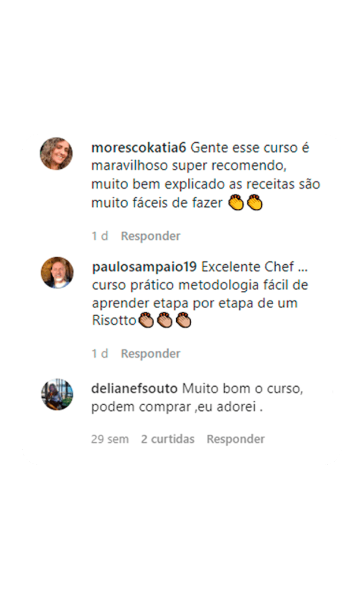Click the first yellow clapping hands emoji
Screen dimensions: 364x592
coord(236,202)
